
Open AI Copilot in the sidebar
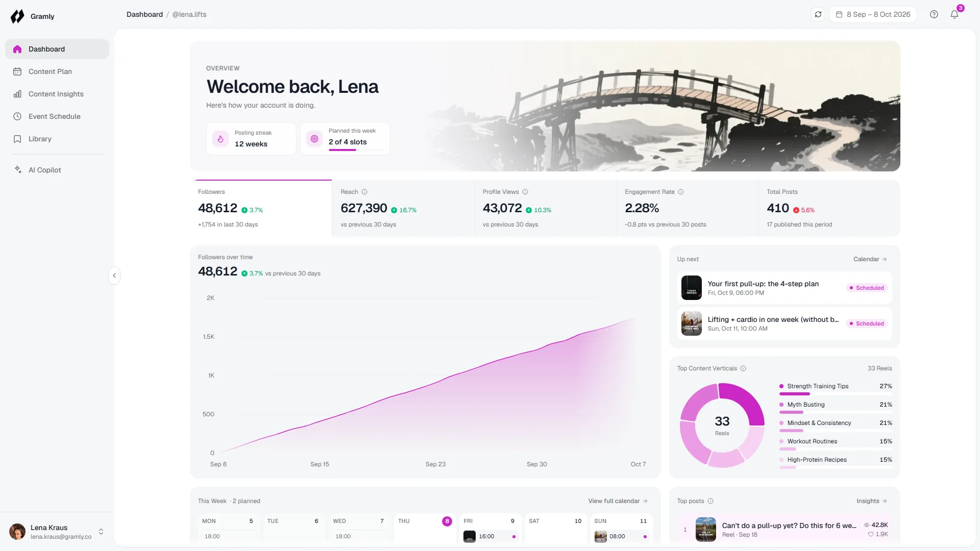point(57,170)
